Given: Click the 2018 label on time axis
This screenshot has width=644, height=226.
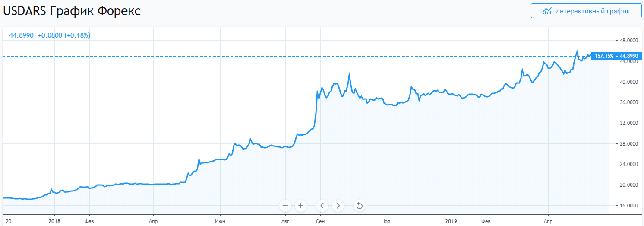Looking at the screenshot, I should 54,220.
